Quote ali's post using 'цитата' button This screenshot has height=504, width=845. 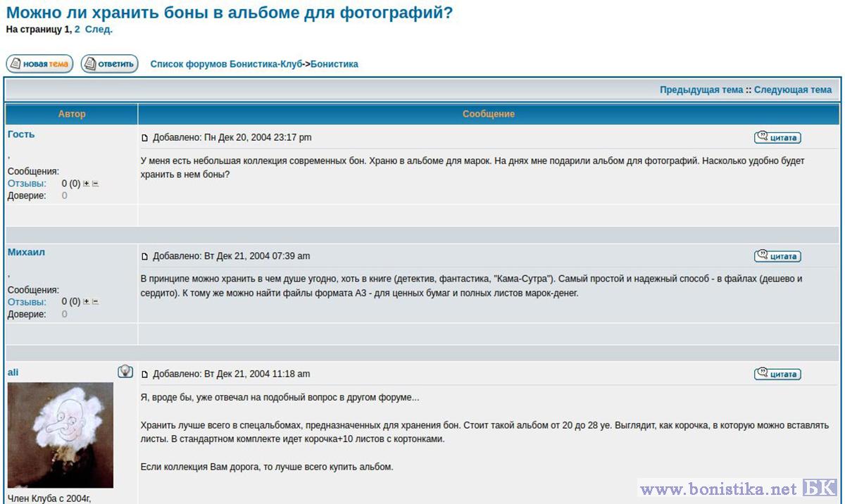click(777, 374)
